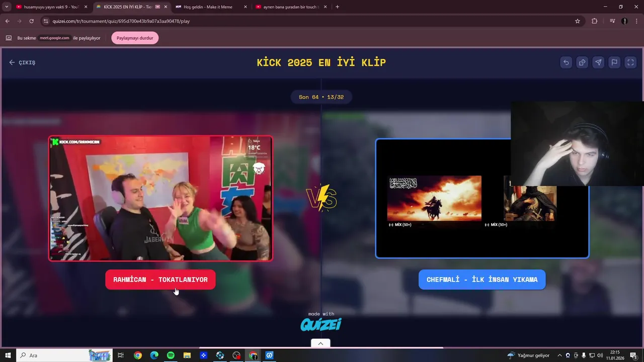The width and height of the screenshot is (644, 362).
Task: Open the Chrome profile avatar
Action: click(624, 21)
